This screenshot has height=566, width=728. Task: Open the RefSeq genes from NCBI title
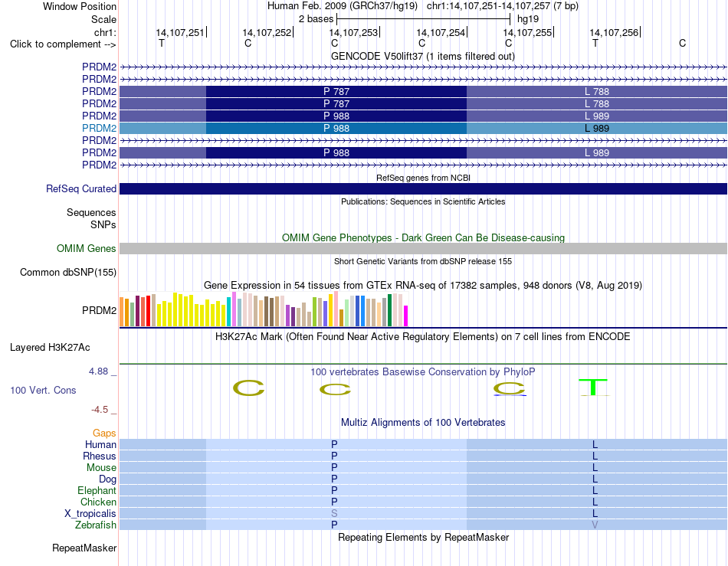(x=423, y=178)
